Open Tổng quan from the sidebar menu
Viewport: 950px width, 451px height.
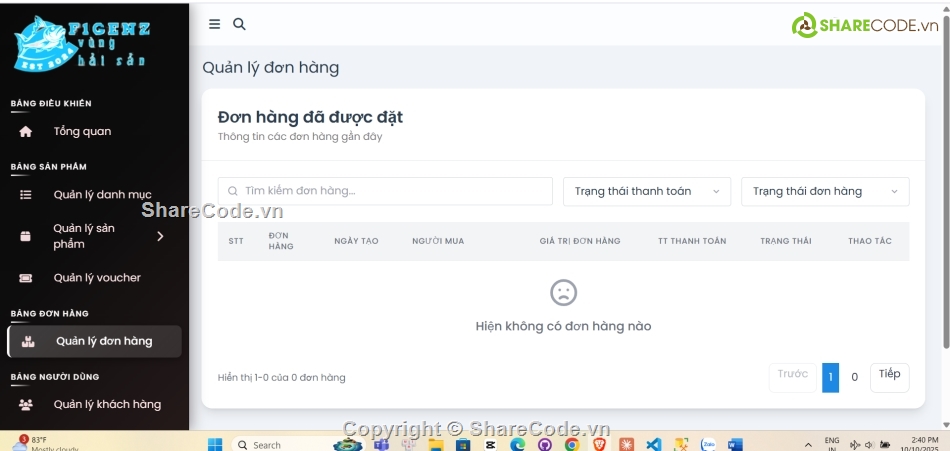pyautogui.click(x=82, y=132)
